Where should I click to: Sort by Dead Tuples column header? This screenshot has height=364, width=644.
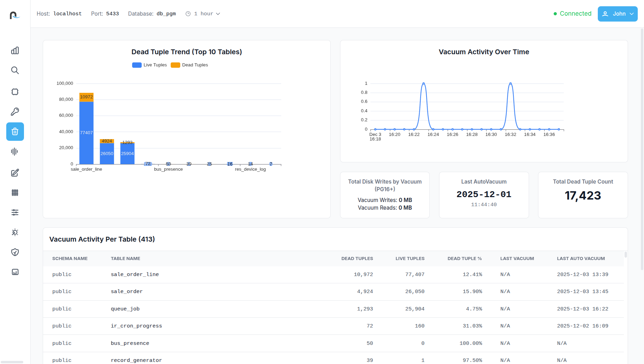point(357,259)
